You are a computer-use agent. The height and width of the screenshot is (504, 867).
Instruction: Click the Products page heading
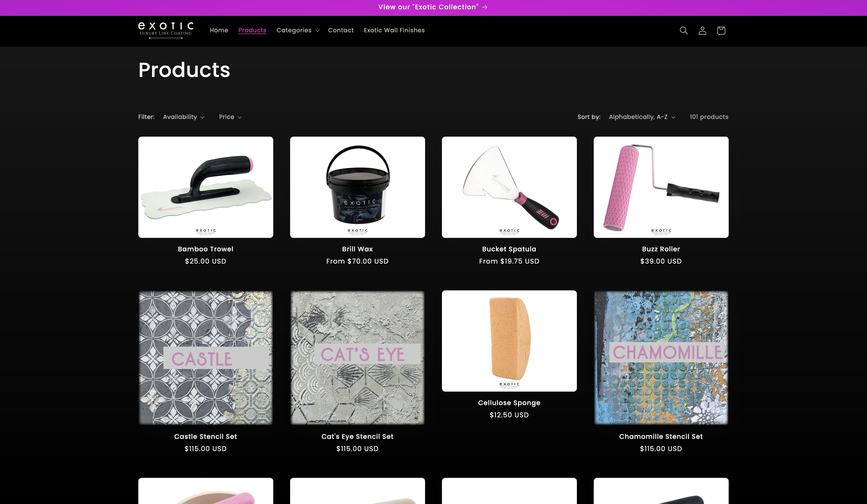point(184,70)
